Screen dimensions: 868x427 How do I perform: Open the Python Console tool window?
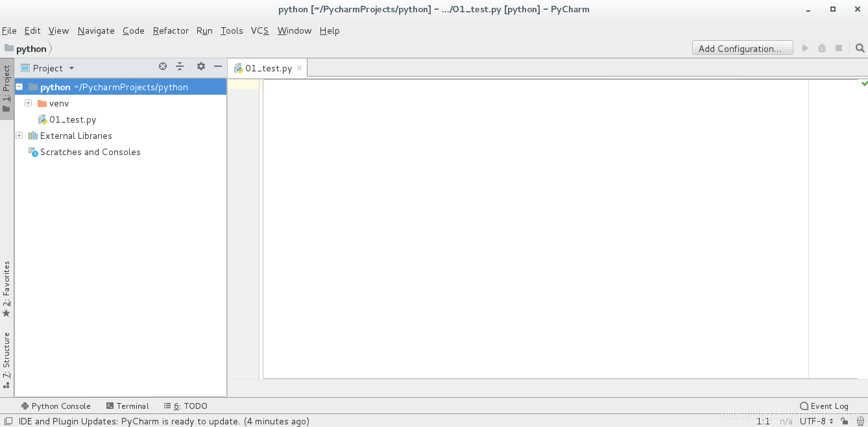[x=56, y=406]
